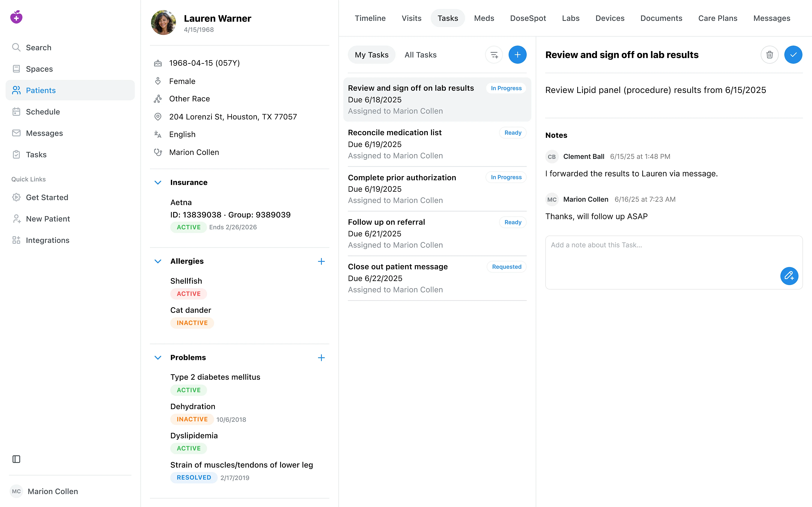Add a new allergy with plus icon
Screen dimensions: 812x507
321,262
